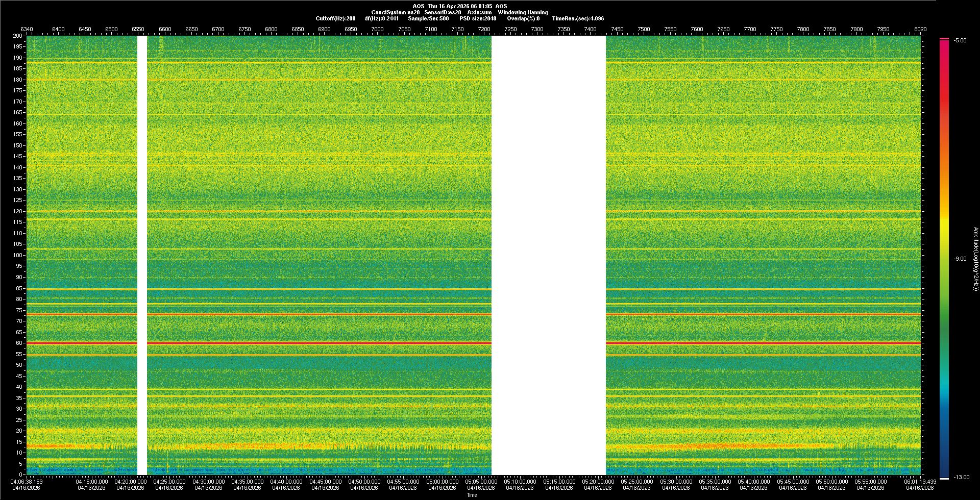This screenshot has height=500, width=980.
Task: Click the 100 Hz frequency axis label
Action: coord(17,255)
